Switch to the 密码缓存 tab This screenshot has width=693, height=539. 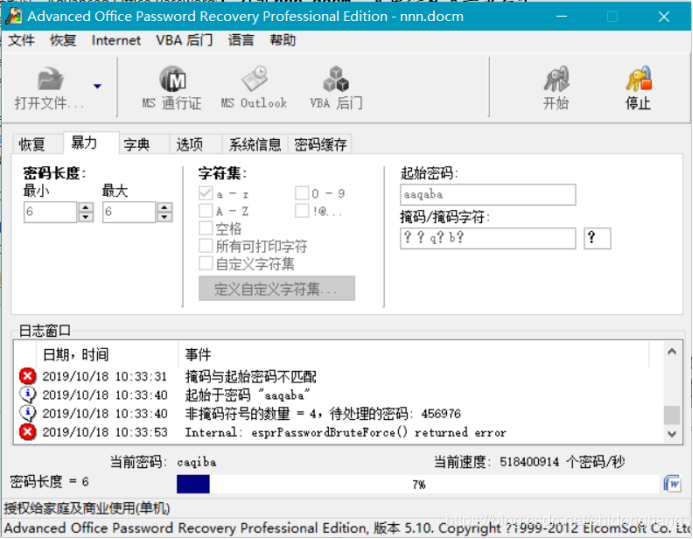click(320, 144)
